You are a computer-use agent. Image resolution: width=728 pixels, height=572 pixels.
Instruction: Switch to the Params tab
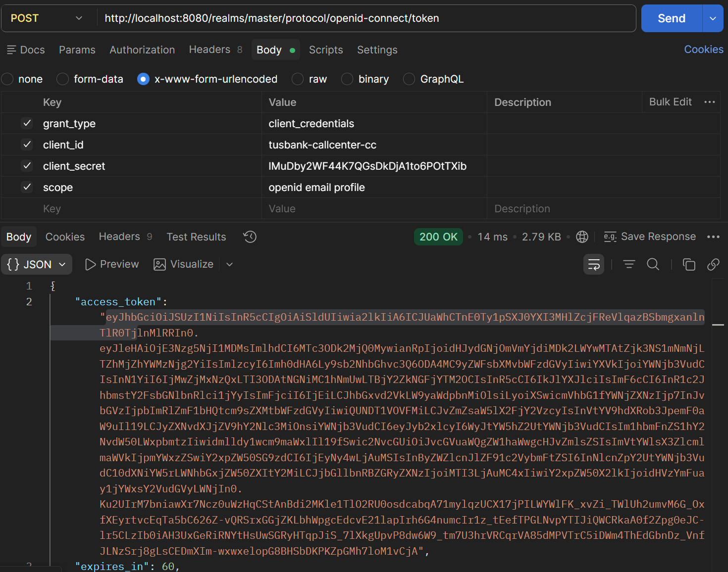[77, 50]
